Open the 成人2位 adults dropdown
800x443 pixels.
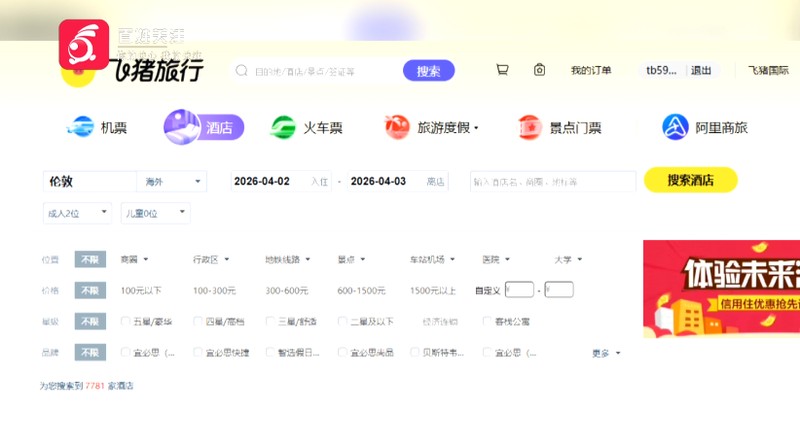77,213
